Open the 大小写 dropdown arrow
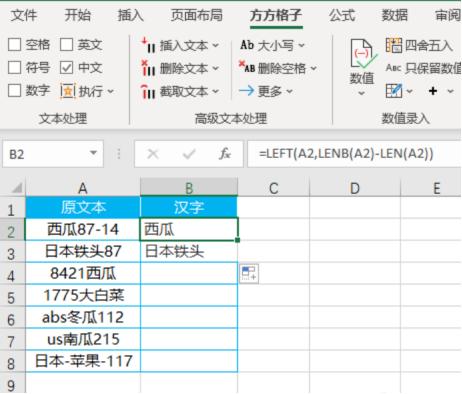462x394 pixels. pos(301,45)
